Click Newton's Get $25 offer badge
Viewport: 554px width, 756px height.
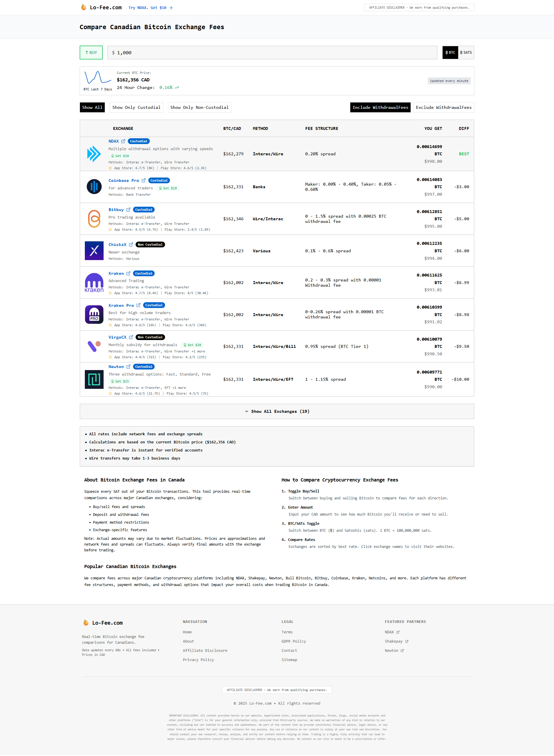120,381
